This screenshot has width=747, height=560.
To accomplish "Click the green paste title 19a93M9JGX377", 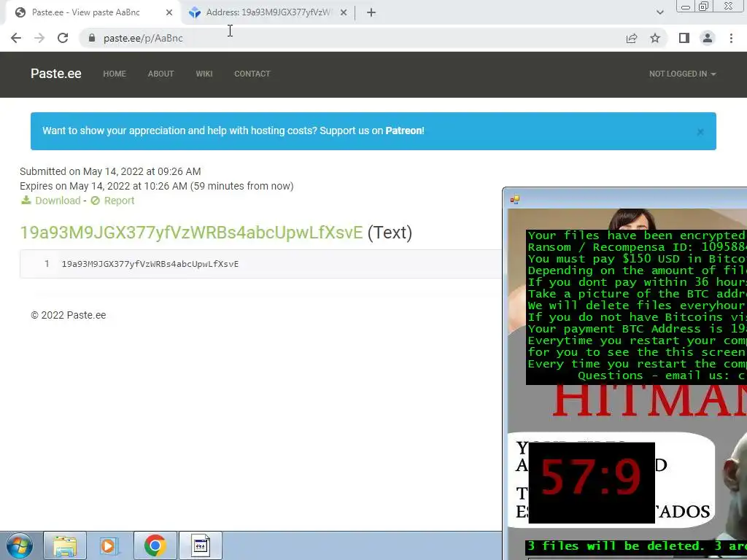I will pos(191,233).
